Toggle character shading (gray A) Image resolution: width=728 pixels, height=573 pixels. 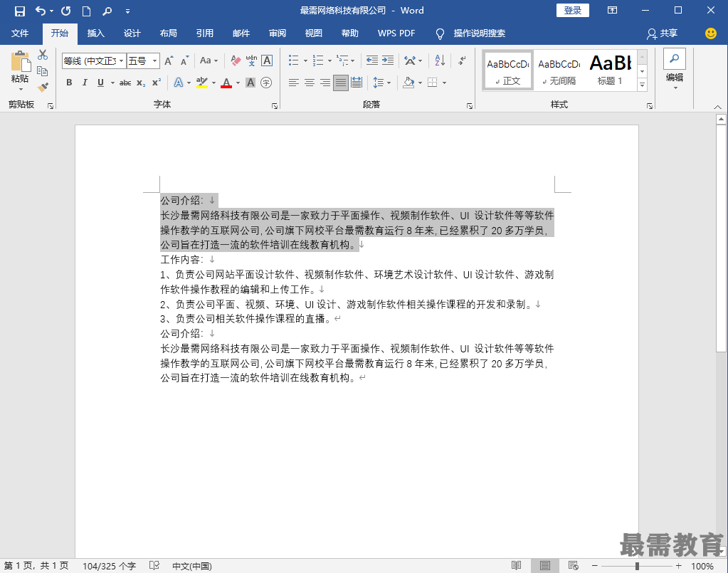tap(250, 83)
